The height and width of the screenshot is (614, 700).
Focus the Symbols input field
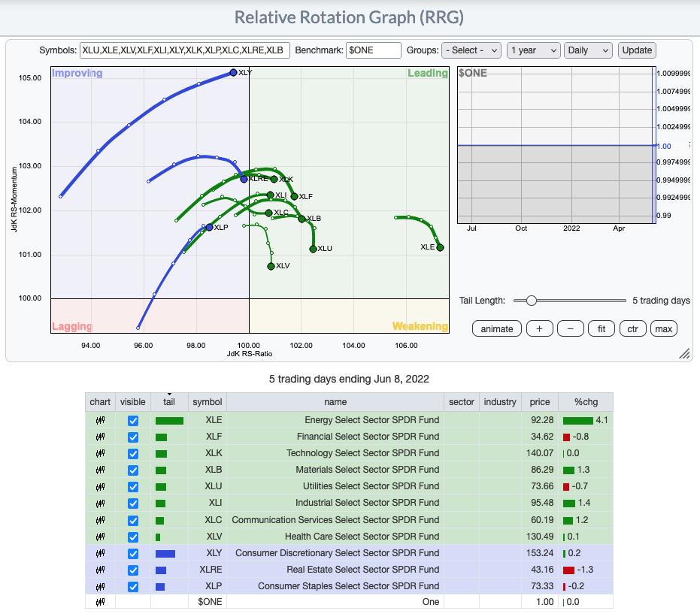tap(185, 50)
